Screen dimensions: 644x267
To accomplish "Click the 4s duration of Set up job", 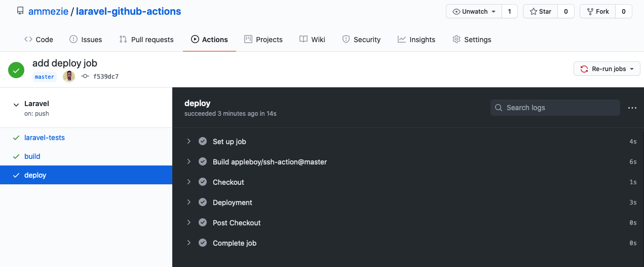I will tap(633, 142).
